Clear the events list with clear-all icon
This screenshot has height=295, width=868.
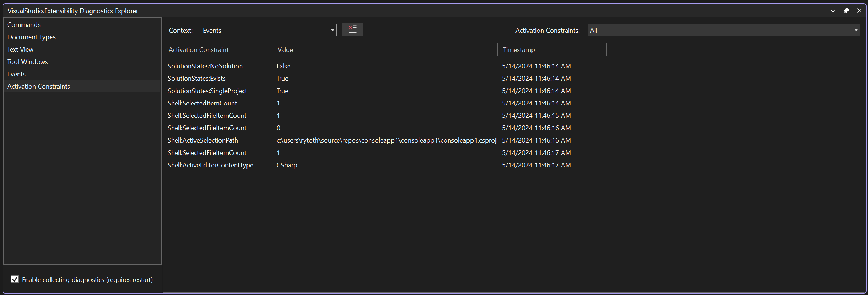pos(352,29)
